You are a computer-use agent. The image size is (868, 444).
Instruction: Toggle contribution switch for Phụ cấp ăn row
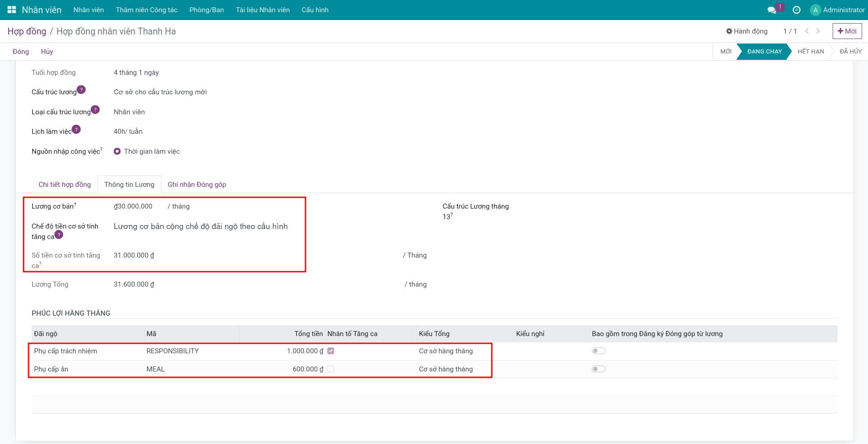pyautogui.click(x=599, y=369)
